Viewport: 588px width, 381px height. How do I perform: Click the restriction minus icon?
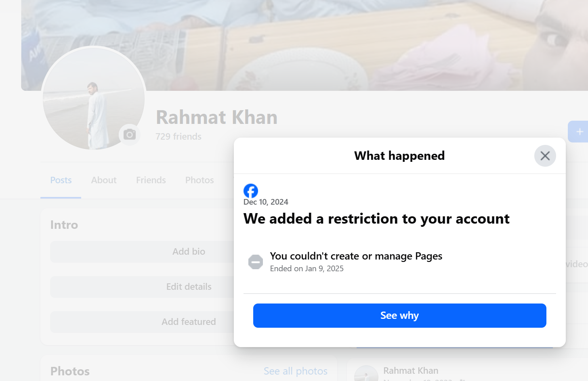pos(256,262)
